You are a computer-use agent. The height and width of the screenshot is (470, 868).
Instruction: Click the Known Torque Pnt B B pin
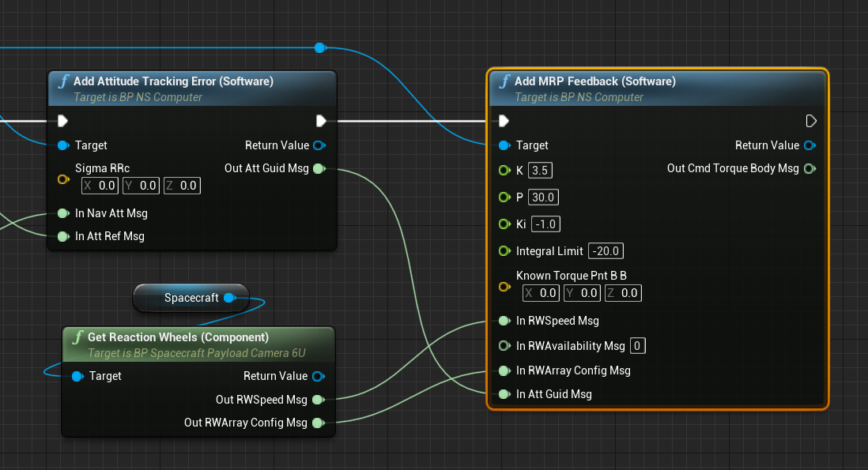(504, 286)
